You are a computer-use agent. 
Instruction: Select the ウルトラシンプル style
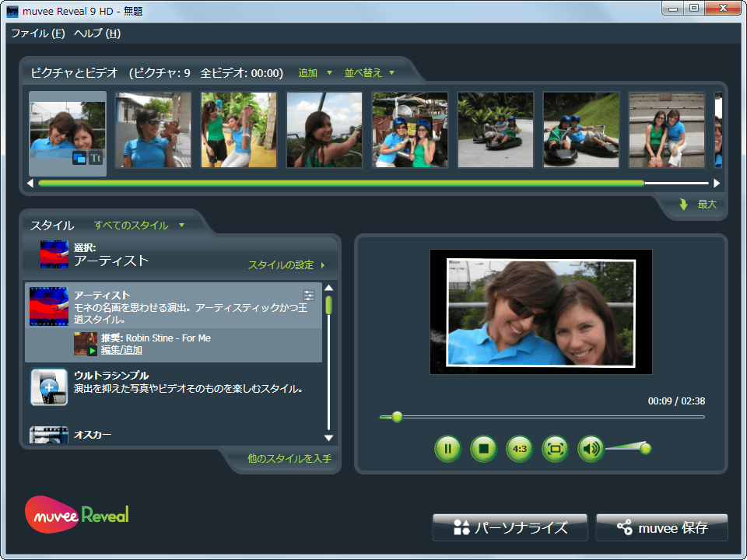click(x=174, y=387)
